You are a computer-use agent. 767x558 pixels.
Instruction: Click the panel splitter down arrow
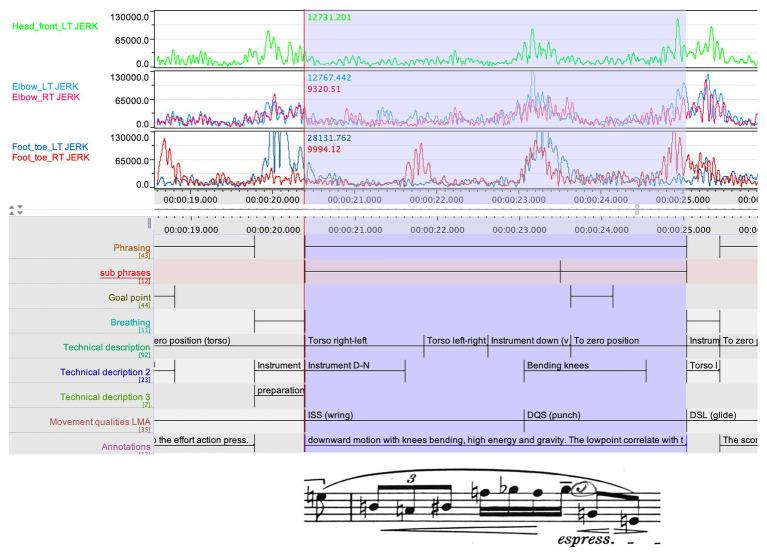point(20,209)
